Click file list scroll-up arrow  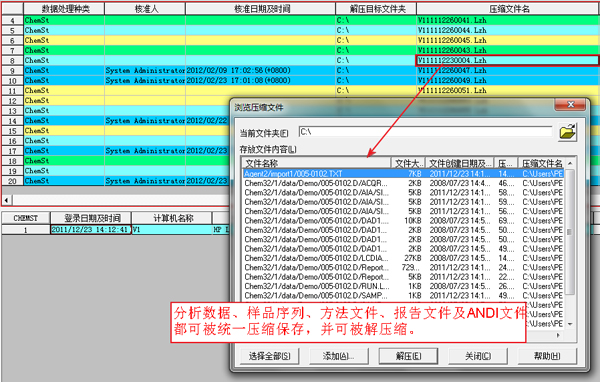(x=570, y=163)
